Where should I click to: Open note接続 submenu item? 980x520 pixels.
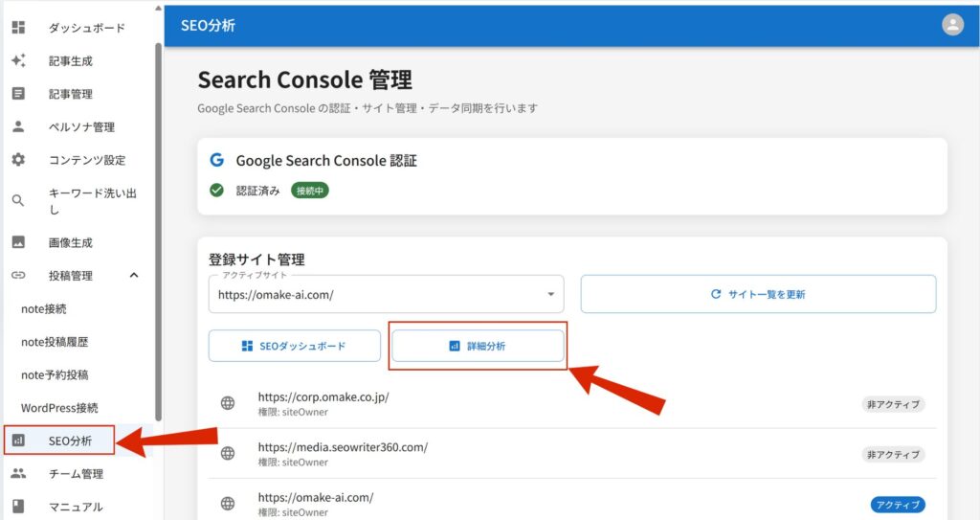[44, 308]
